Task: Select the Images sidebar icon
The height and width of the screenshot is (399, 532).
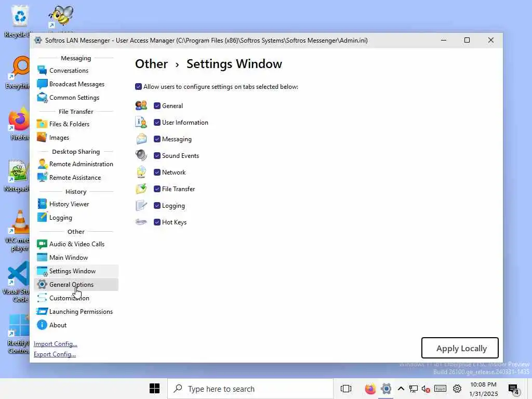Action: 42,137
